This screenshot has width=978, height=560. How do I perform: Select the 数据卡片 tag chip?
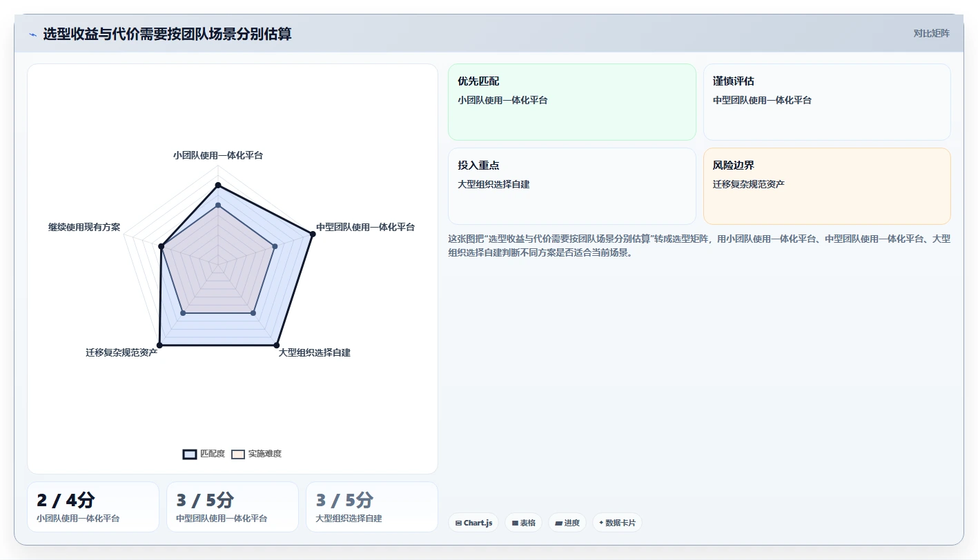pyautogui.click(x=617, y=523)
